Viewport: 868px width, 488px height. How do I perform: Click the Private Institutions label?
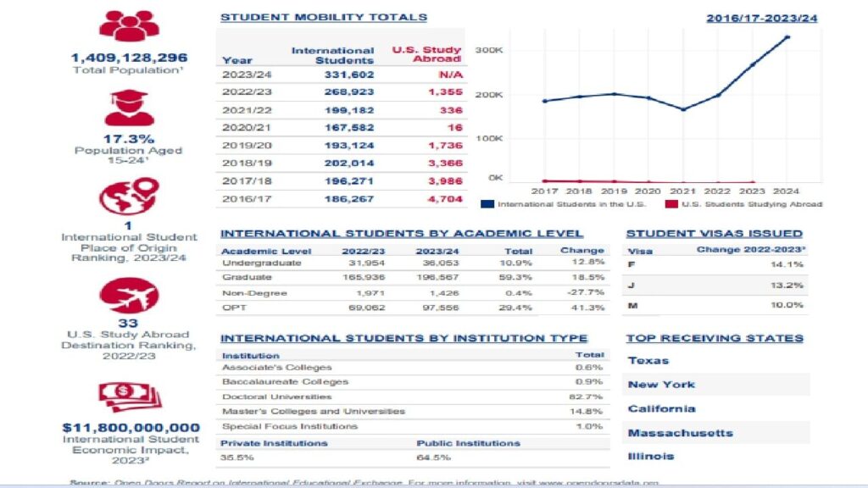[x=274, y=443]
